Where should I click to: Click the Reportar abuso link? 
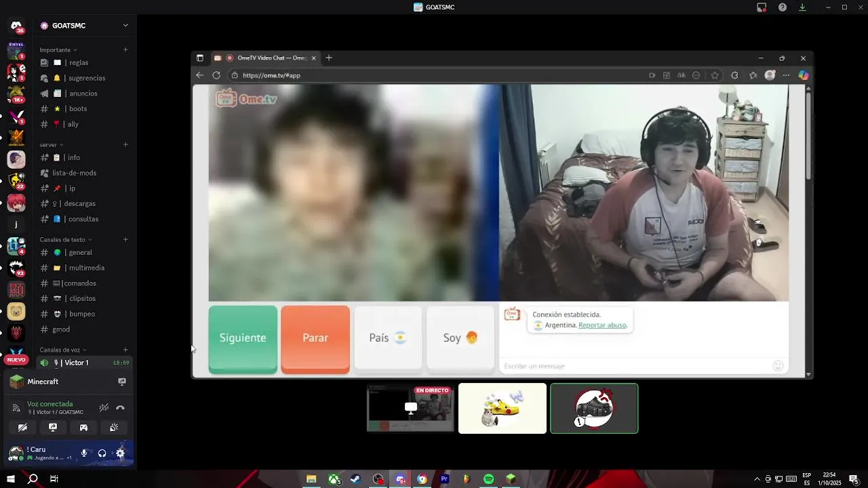point(602,325)
